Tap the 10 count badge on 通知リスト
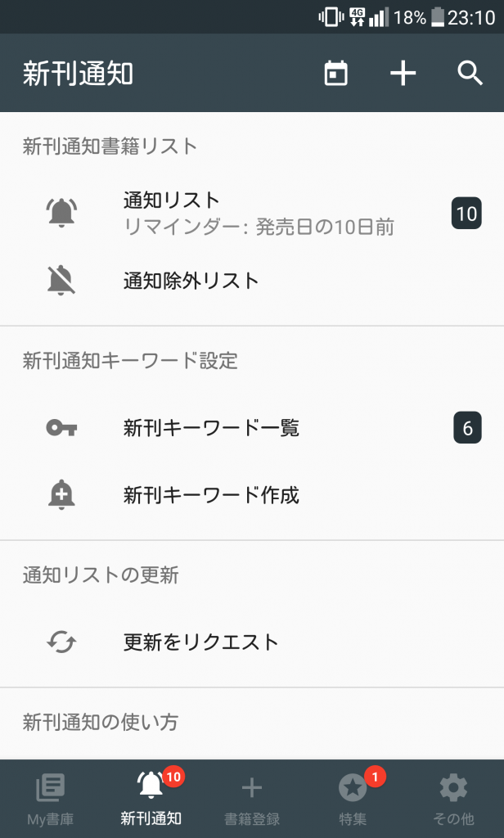Screen dimensions: 504x838 [466, 214]
